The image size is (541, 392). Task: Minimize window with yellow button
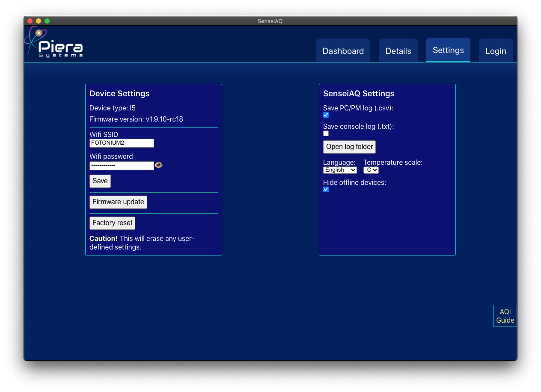click(39, 21)
